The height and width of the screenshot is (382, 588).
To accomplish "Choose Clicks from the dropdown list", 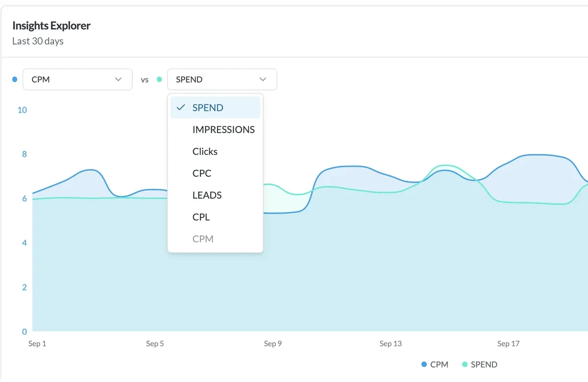I will click(215, 151).
